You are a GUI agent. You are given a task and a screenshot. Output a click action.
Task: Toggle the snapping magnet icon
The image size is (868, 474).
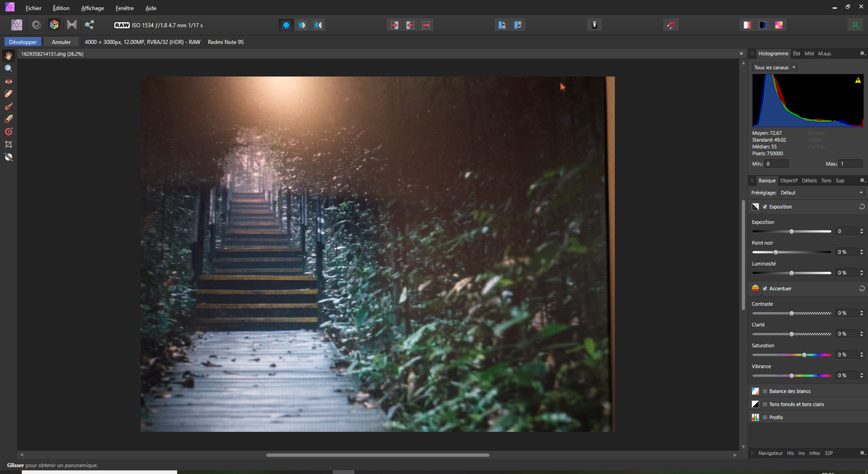click(x=671, y=25)
